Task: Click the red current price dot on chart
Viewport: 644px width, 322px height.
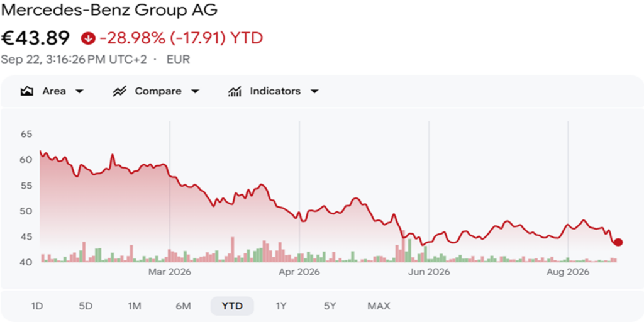Action: 618,242
